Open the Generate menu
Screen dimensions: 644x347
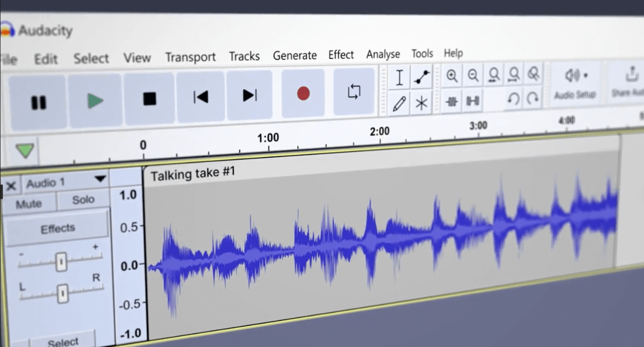click(x=295, y=55)
